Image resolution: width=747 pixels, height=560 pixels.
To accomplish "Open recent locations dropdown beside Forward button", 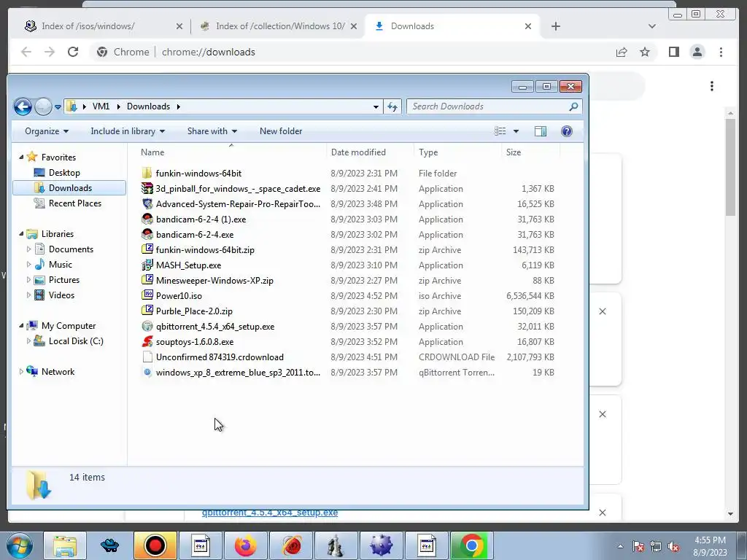I will 58,106.
